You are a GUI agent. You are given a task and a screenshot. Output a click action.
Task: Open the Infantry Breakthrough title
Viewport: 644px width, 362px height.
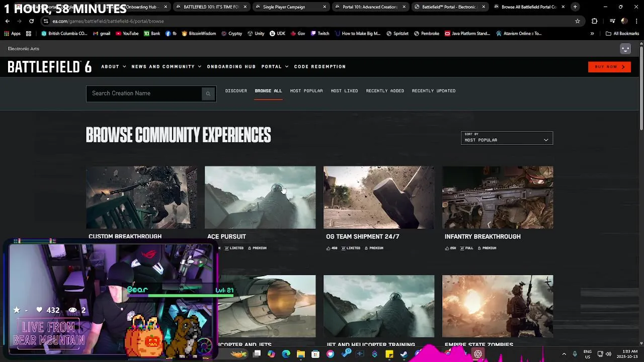point(482,236)
